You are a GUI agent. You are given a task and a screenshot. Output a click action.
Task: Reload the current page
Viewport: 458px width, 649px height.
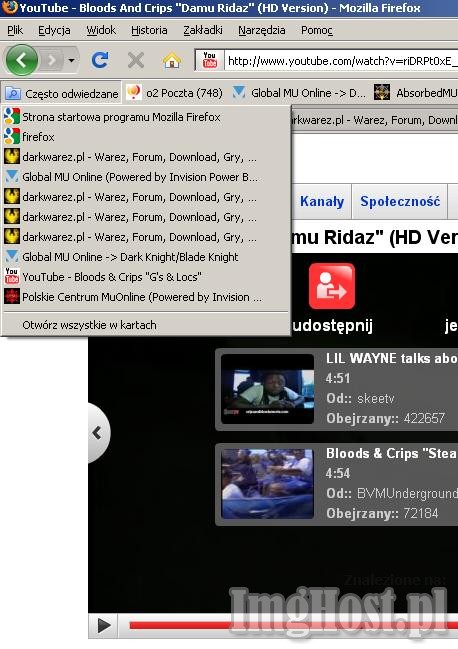[100, 60]
